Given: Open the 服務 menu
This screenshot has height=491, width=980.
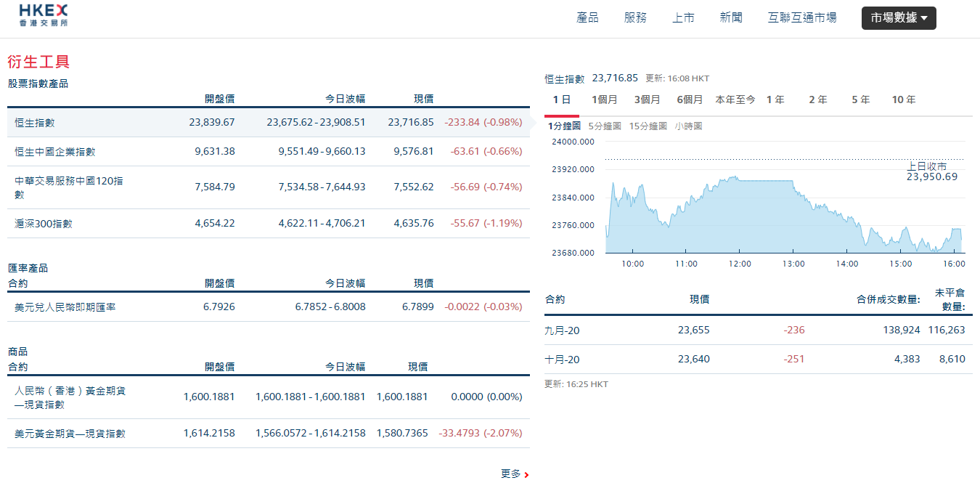Looking at the screenshot, I should (x=635, y=18).
